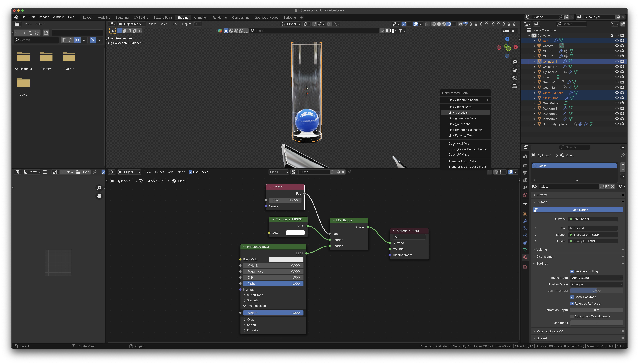Open the World properties tab icon
Viewport: 639px width, 364px height.
point(525,195)
